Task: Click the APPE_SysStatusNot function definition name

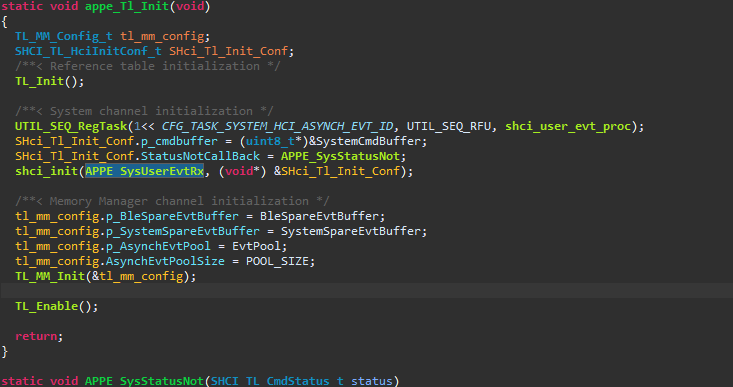Action: (144, 381)
